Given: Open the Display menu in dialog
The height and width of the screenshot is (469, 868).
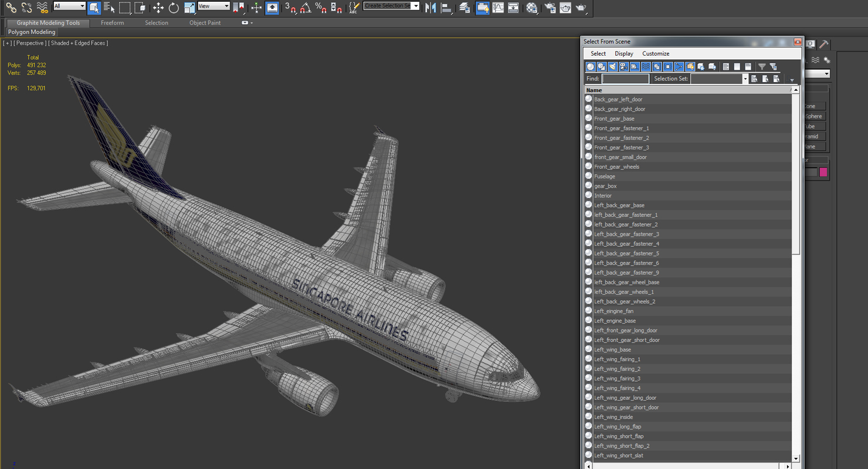Looking at the screenshot, I should [624, 53].
